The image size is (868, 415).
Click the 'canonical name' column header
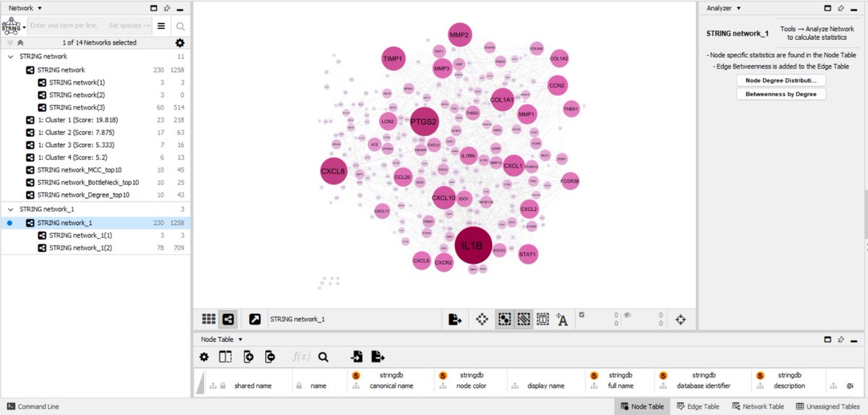tap(391, 386)
